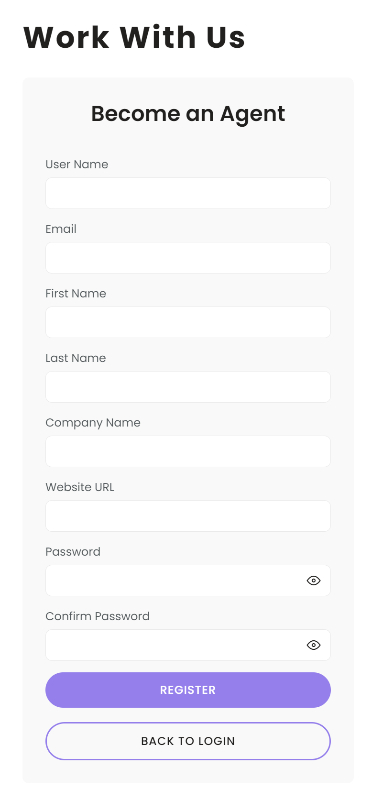This screenshot has height=800, width=372.
Task: Click into the First Name field
Action: coord(188,322)
